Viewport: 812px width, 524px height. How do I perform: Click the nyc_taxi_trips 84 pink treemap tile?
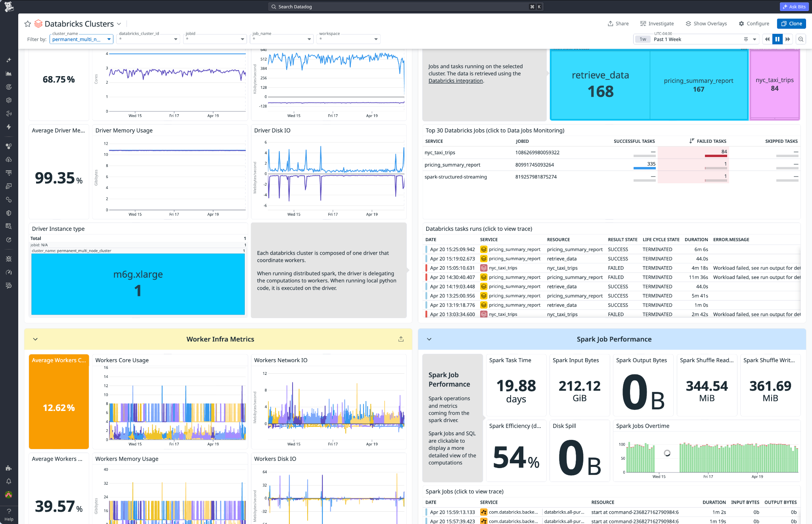coord(775,84)
